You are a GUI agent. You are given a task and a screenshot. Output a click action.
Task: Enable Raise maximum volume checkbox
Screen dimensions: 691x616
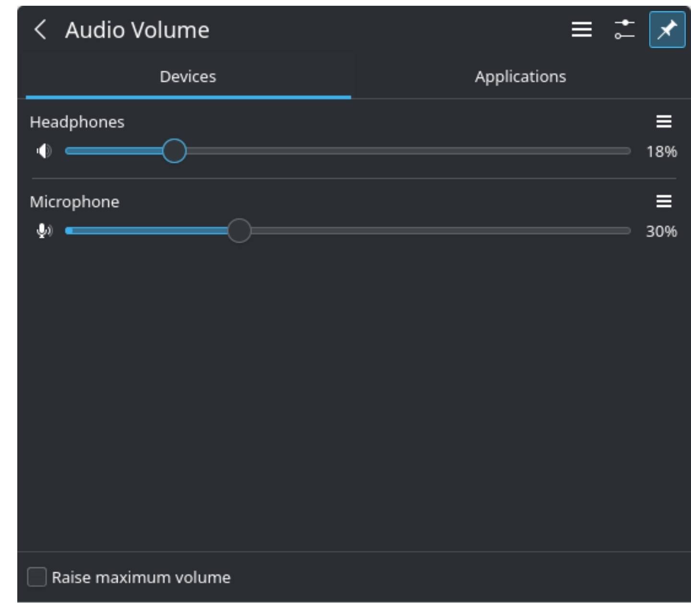tap(37, 577)
